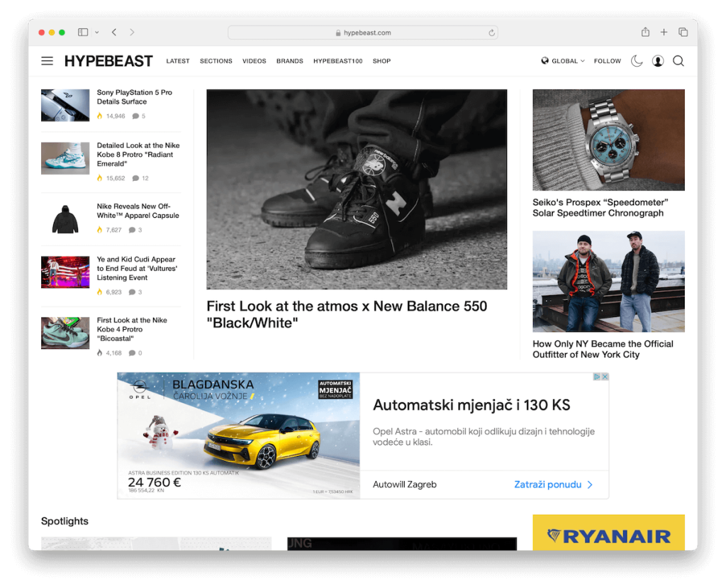
Task: Click the Ryanair ad banner
Action: (x=608, y=533)
